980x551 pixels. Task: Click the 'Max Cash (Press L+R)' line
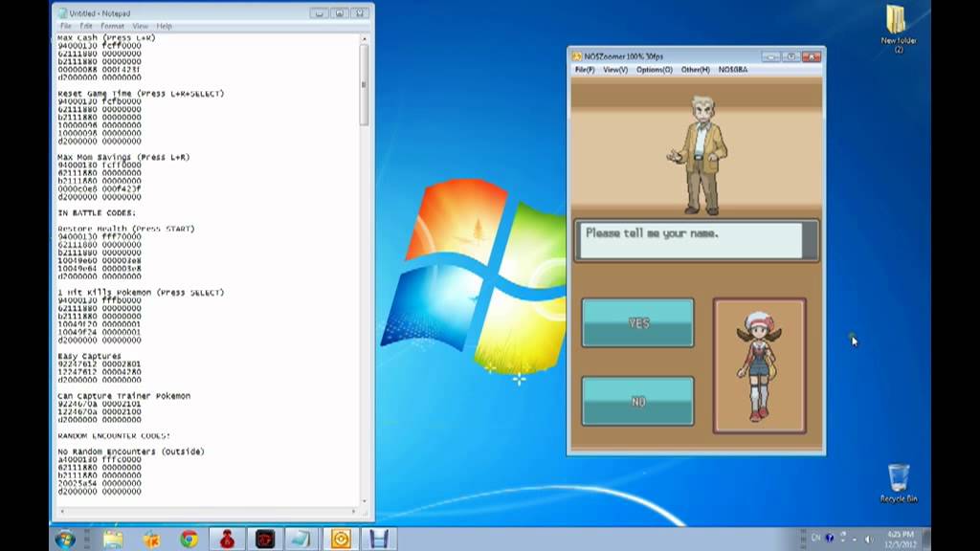coord(106,37)
